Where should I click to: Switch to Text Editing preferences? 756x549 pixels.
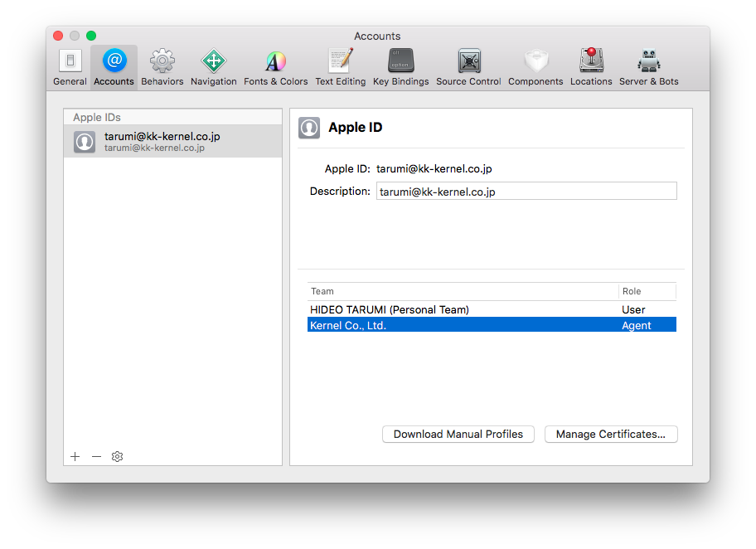pyautogui.click(x=340, y=67)
